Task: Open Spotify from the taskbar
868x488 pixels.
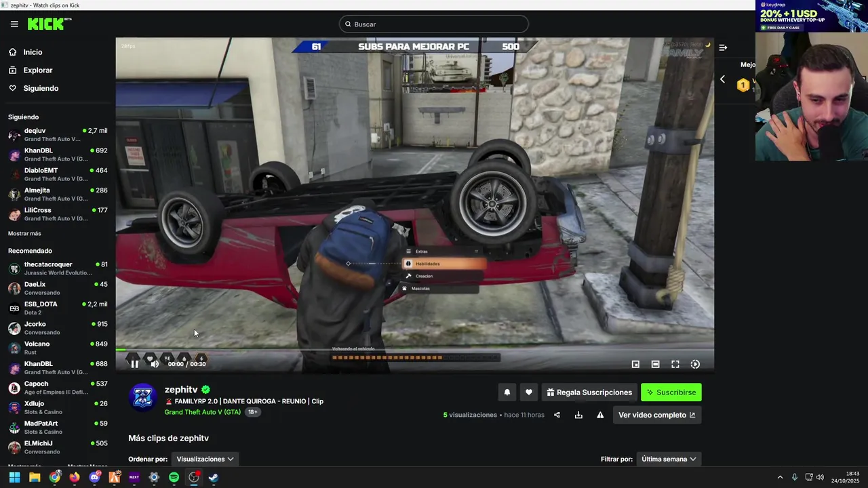Action: click(x=174, y=477)
